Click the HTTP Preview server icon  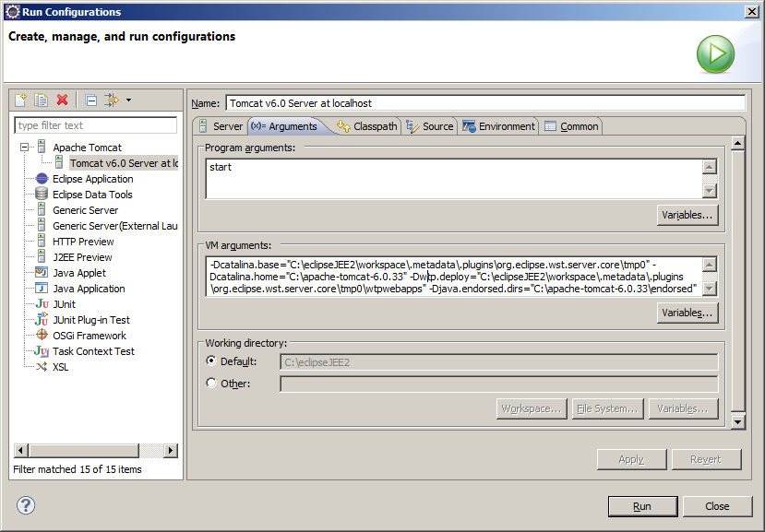click(x=42, y=242)
